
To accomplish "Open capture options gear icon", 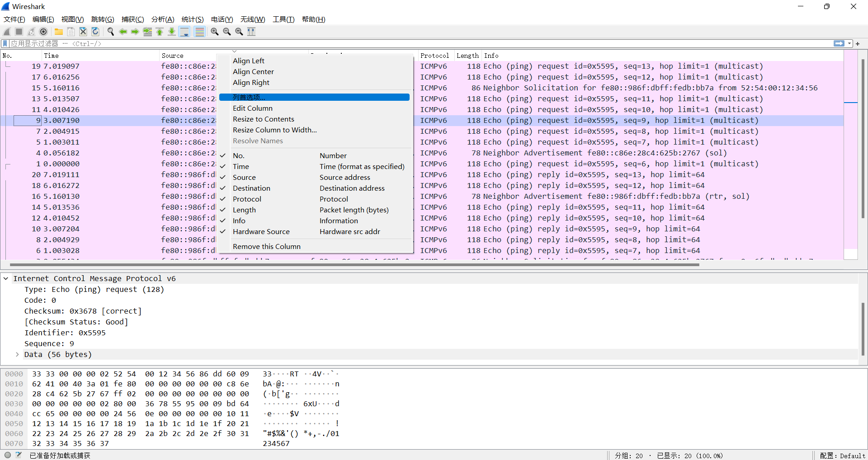I will [43, 32].
